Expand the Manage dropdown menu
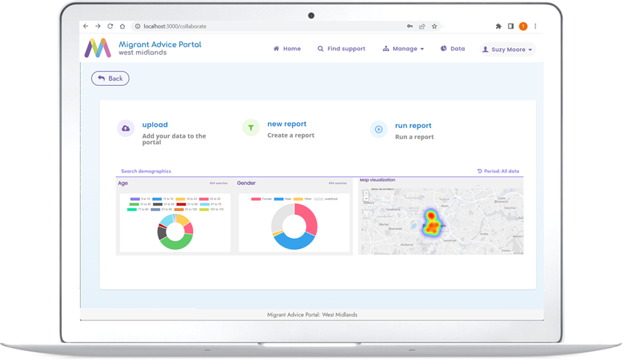The width and height of the screenshot is (628, 364). [404, 48]
